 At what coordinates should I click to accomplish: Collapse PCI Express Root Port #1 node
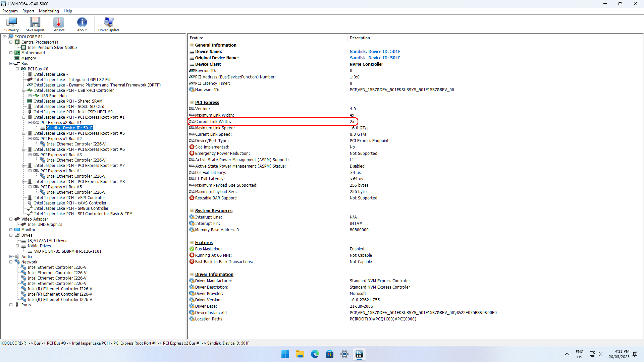[24, 117]
